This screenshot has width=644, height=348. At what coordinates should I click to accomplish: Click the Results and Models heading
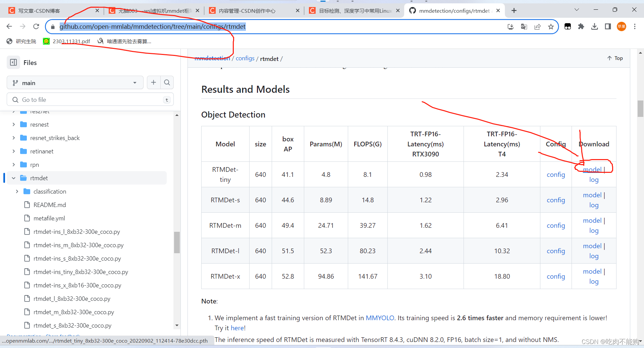[x=245, y=89]
